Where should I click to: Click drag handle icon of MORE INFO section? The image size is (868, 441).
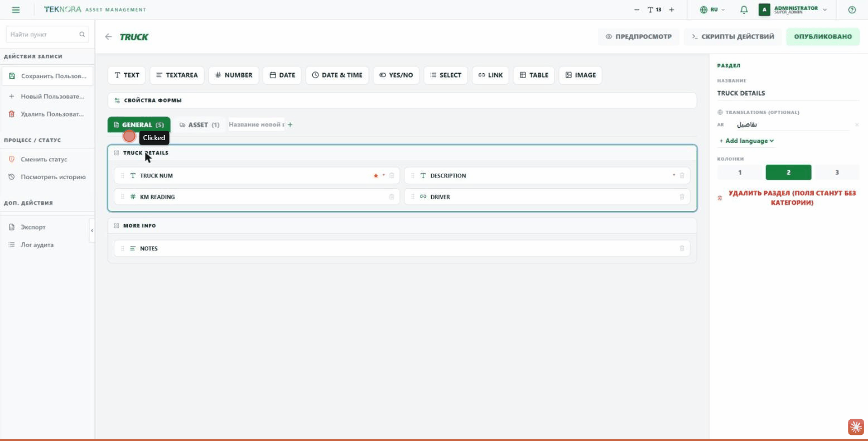[117, 226]
